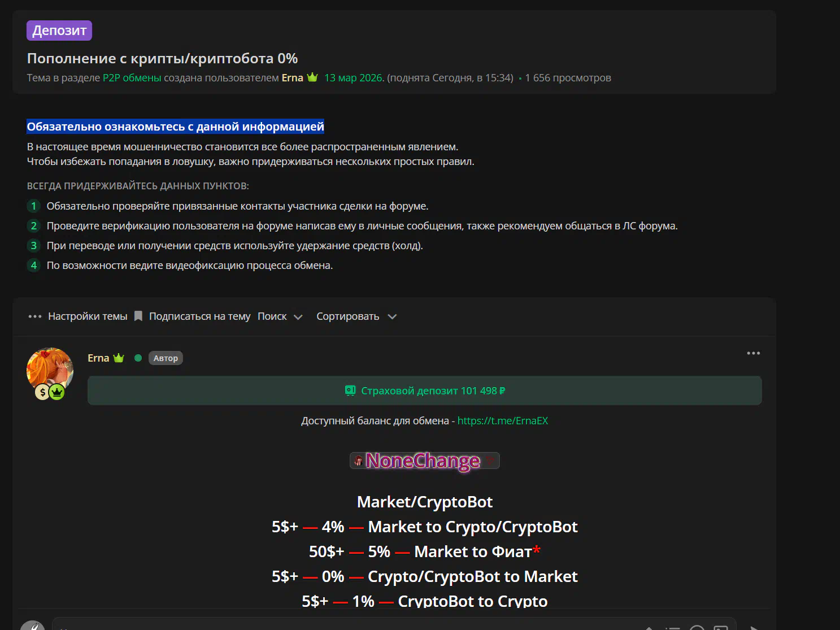Click the thread date 13 мар 2026
840x630 pixels.
pos(354,78)
